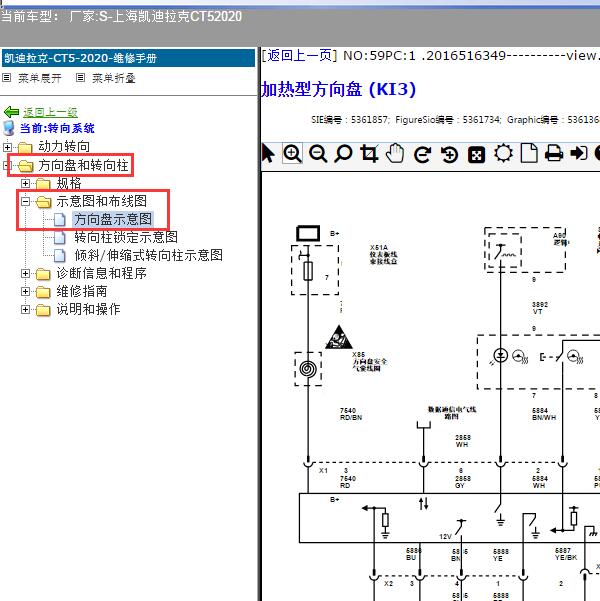Click the 维修指南 folder icon

[43, 292]
